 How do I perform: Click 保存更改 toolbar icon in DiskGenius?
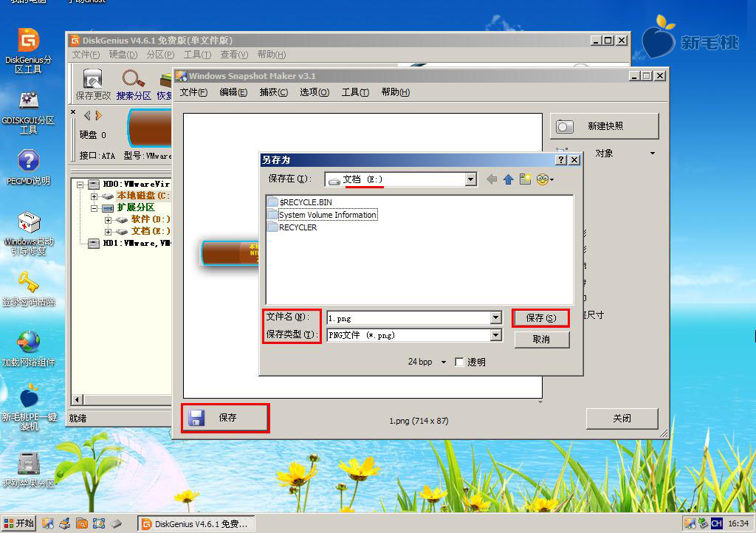(92, 85)
